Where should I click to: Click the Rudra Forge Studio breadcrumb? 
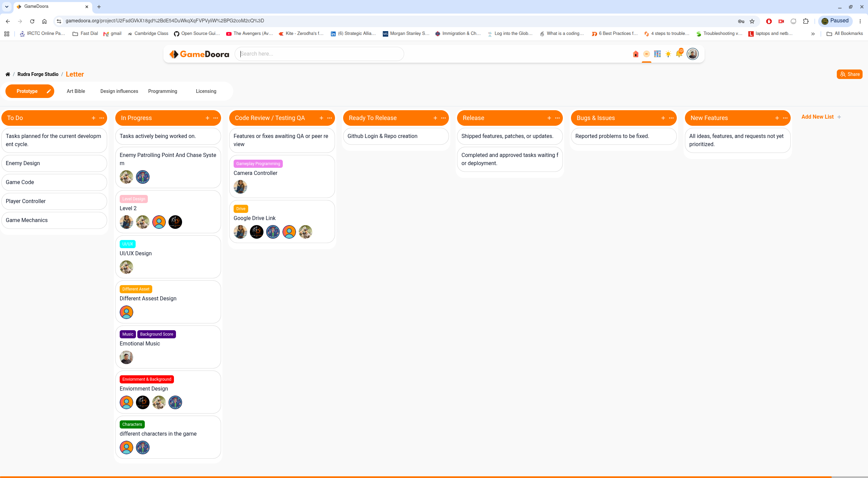click(x=38, y=74)
